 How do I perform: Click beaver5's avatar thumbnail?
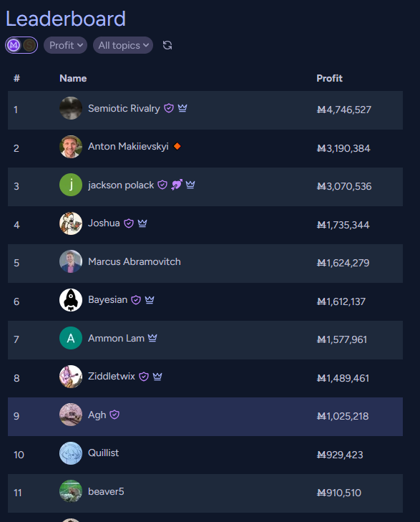(x=71, y=491)
